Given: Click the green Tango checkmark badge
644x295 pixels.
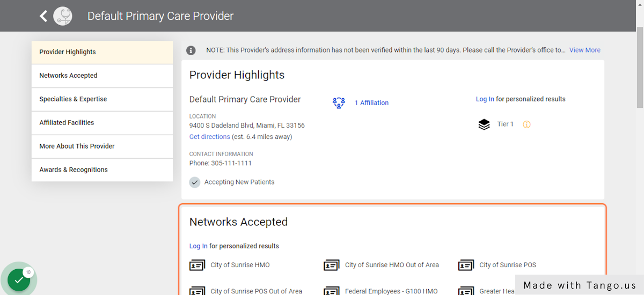Looking at the screenshot, I should click(19, 279).
